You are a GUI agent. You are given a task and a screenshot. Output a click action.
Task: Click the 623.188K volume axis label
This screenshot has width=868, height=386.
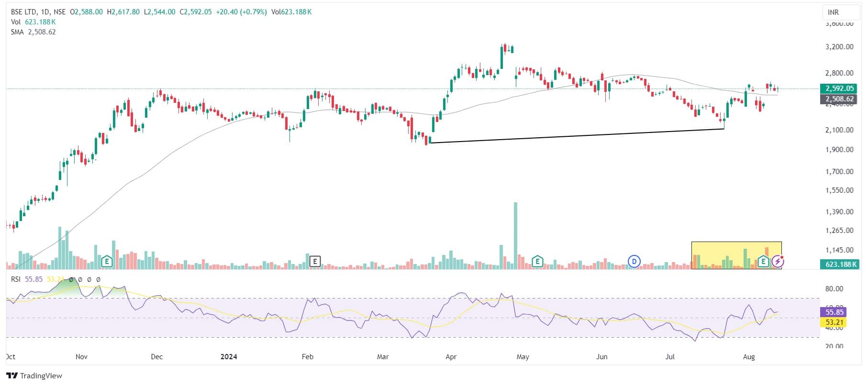(x=839, y=264)
